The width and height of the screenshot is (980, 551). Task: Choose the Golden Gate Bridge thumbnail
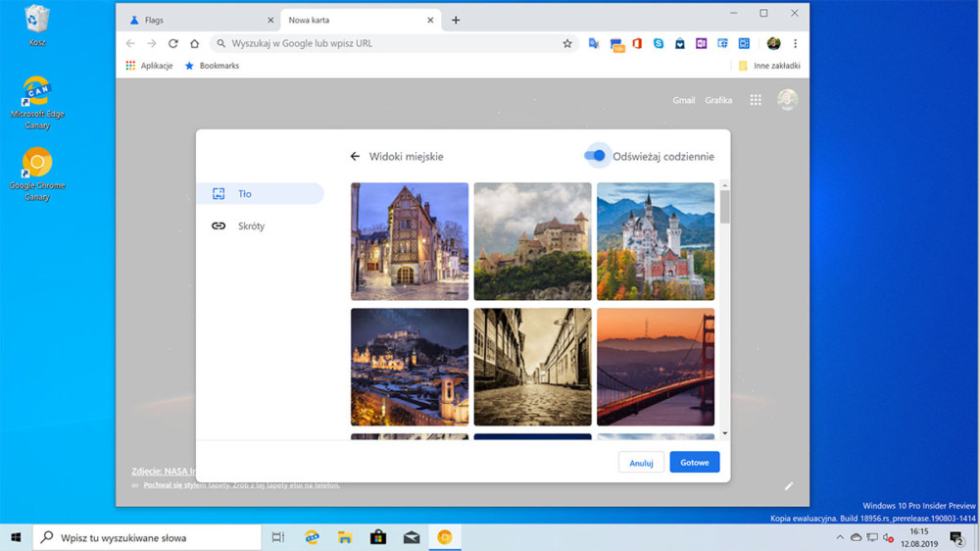[655, 367]
